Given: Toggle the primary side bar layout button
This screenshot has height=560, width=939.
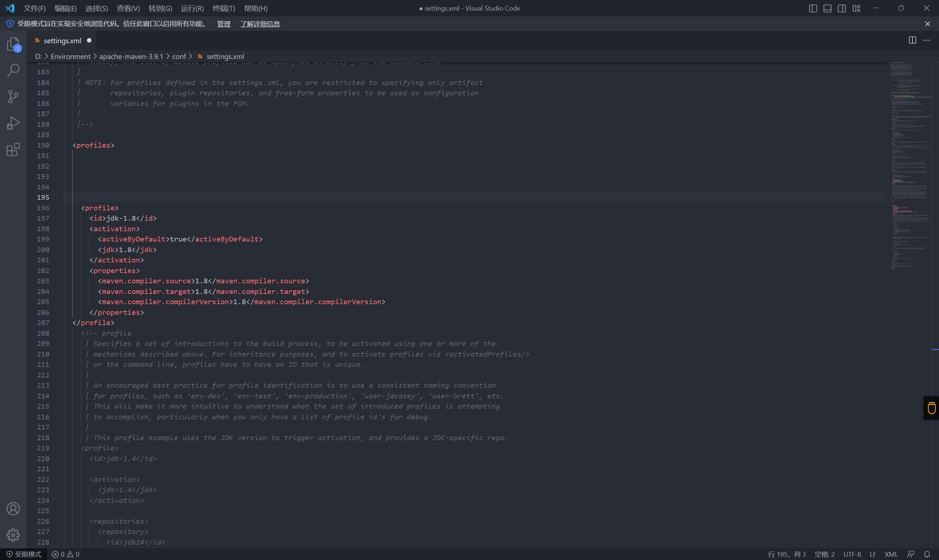Looking at the screenshot, I should (813, 8).
